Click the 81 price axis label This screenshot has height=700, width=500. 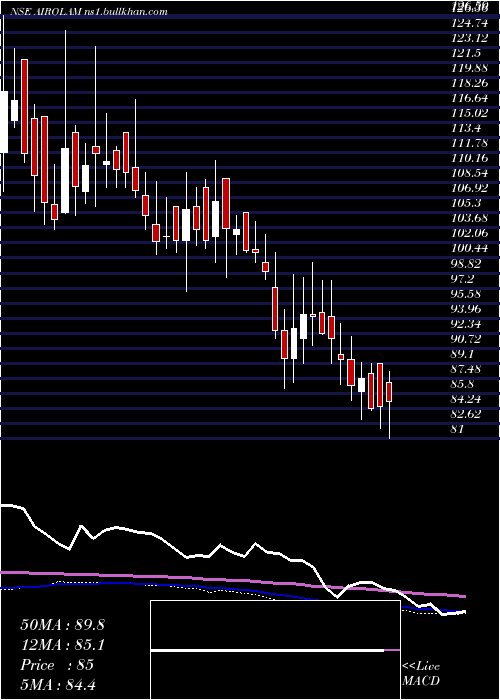(x=458, y=429)
